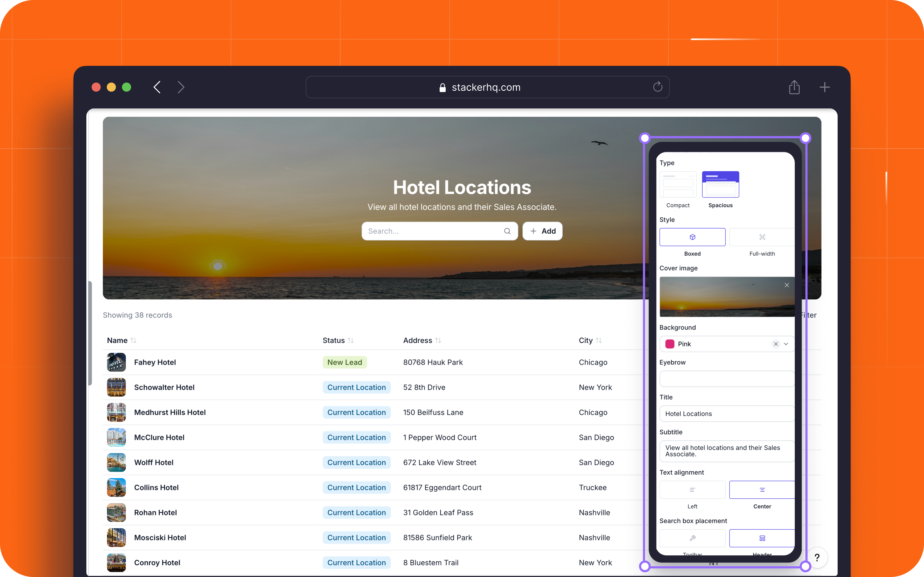Click the magnifier icon in Search box
924x577 pixels.
point(507,231)
